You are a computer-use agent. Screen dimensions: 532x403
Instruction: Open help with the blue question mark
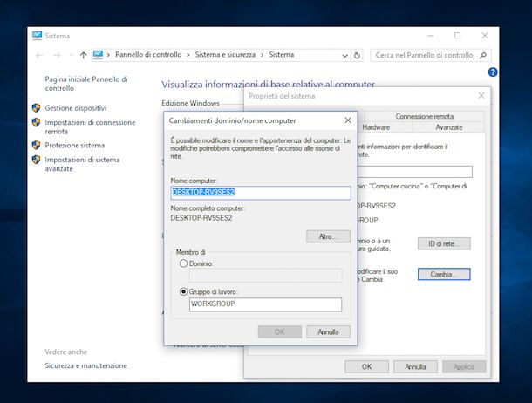click(x=493, y=72)
